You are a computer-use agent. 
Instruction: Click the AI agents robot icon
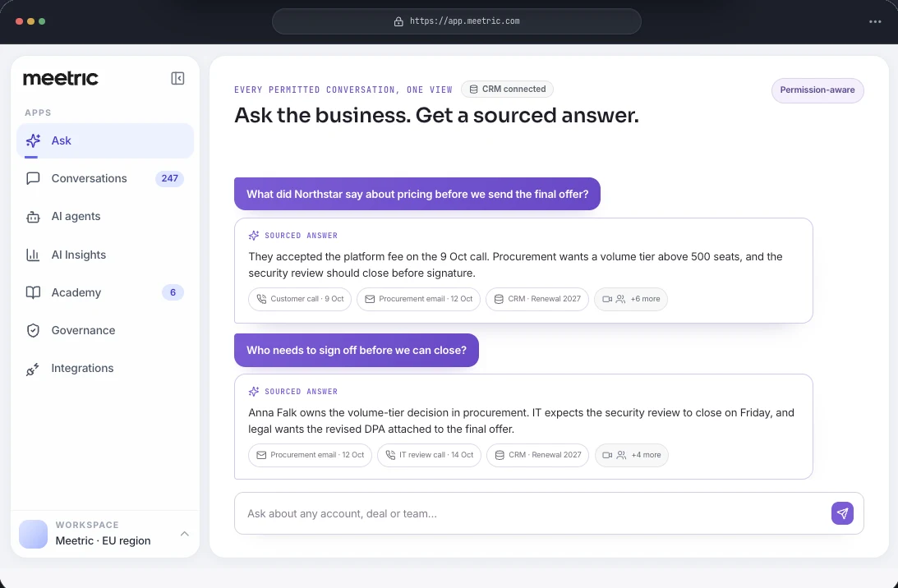click(33, 217)
